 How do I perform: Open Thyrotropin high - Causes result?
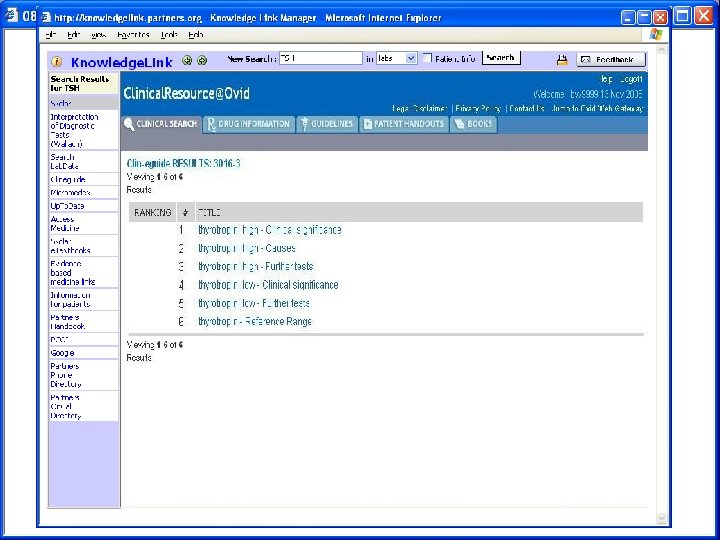[x=247, y=248]
